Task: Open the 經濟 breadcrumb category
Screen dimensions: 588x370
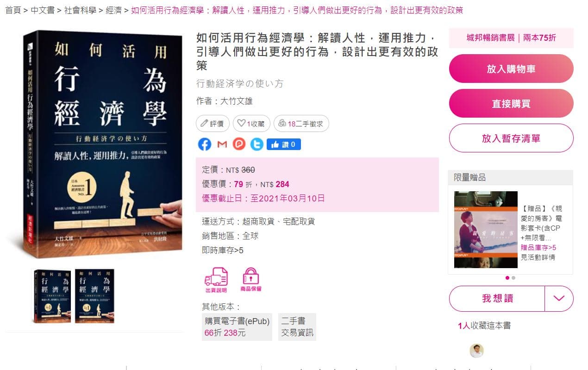Action: 114,10
